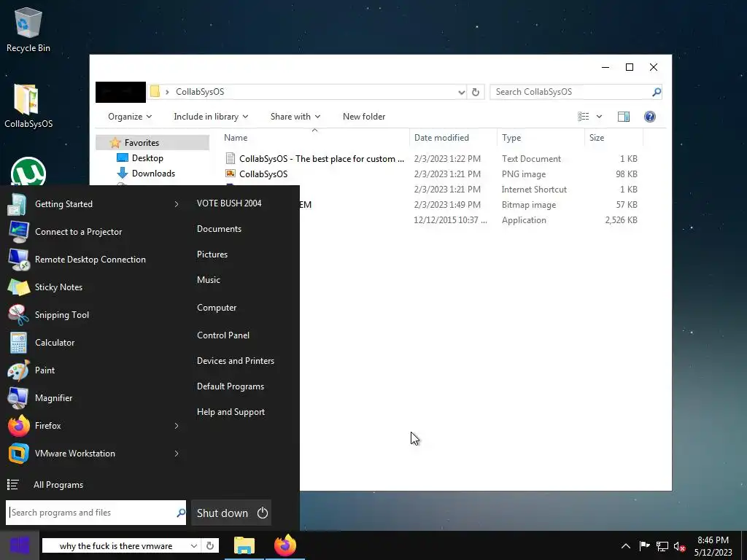Sort files by the Type column

point(541,138)
